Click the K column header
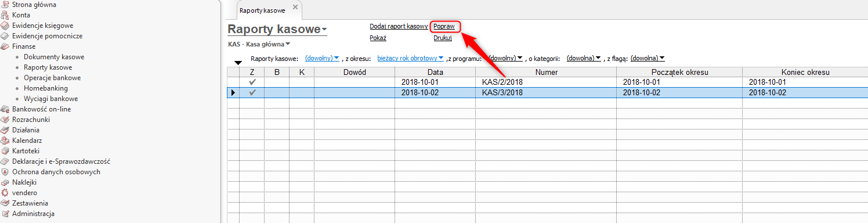Image resolution: width=868 pixels, height=223 pixels. click(302, 72)
